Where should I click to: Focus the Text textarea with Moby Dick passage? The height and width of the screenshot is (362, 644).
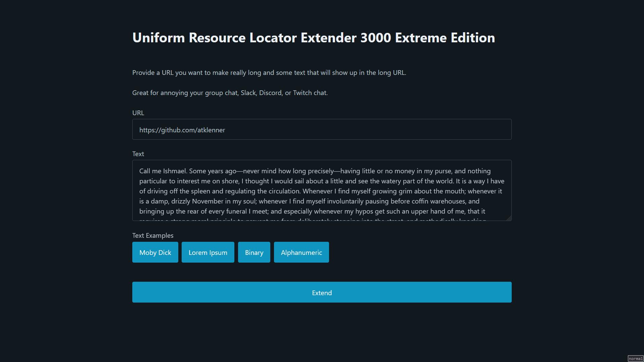click(x=322, y=190)
